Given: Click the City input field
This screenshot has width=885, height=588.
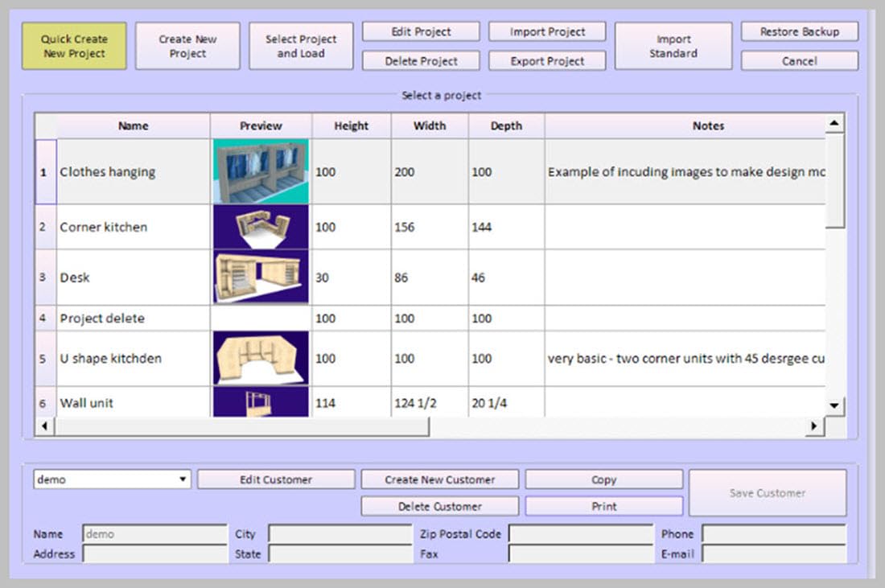Looking at the screenshot, I should [340, 534].
